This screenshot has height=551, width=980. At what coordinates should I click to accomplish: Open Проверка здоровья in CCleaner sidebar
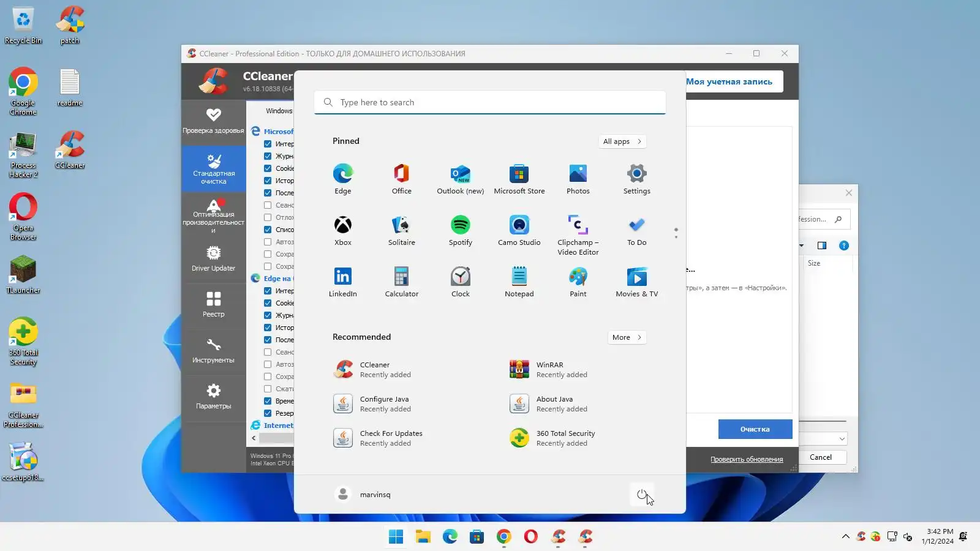click(x=213, y=121)
